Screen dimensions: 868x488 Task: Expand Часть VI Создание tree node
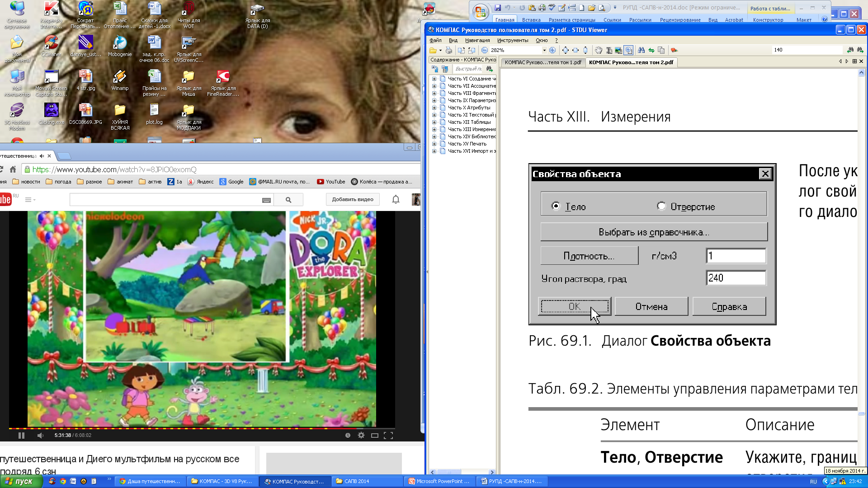click(x=434, y=79)
